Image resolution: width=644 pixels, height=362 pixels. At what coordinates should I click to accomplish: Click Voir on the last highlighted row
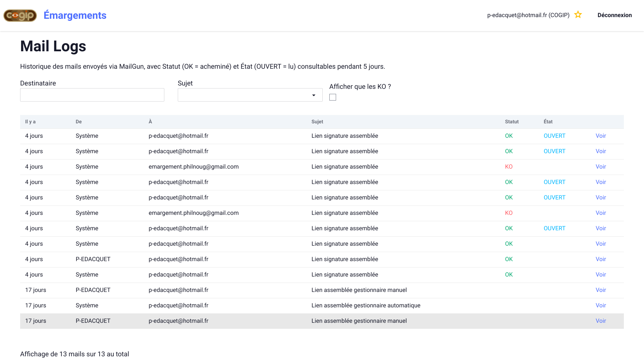coord(600,321)
